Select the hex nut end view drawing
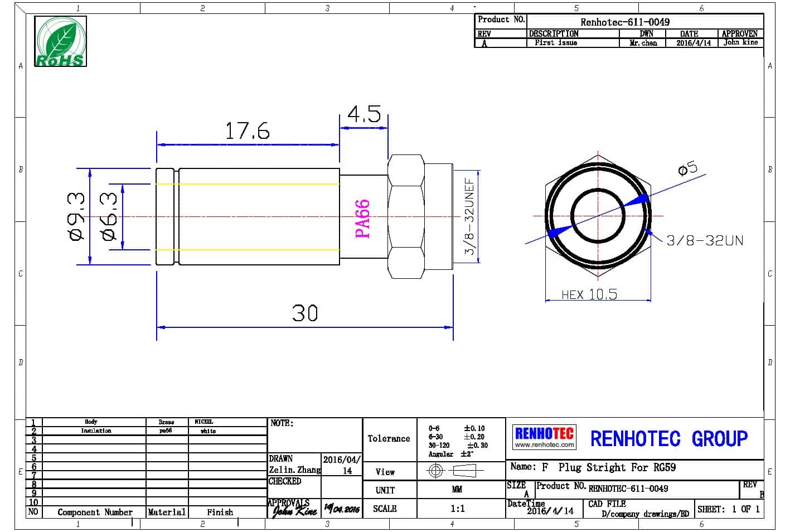Screen dimensions: 790x532 (598, 216)
